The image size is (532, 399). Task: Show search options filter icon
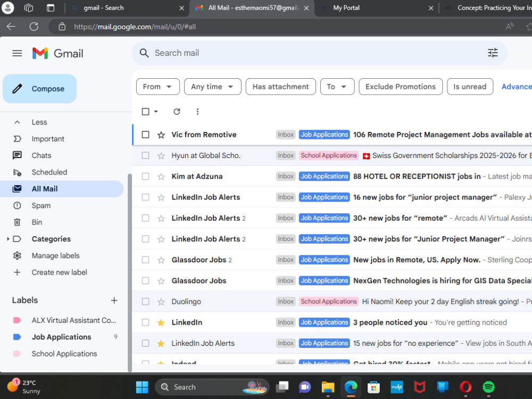tap(493, 53)
